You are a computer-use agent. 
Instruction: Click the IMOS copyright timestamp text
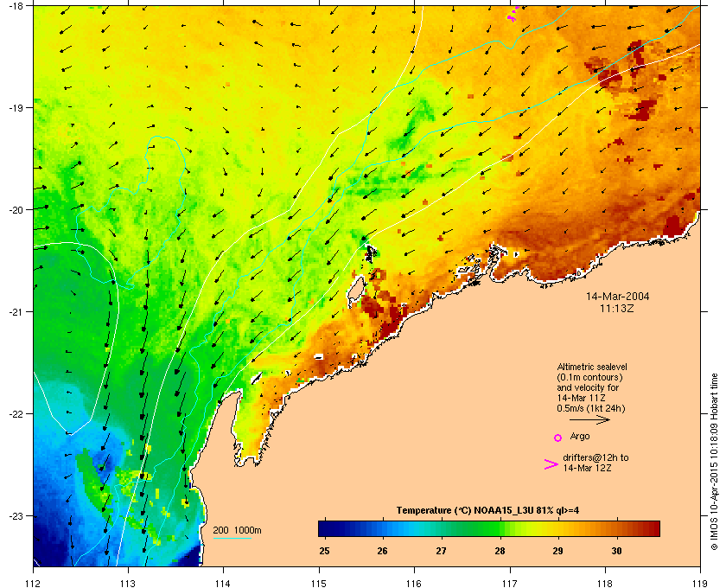714,463
